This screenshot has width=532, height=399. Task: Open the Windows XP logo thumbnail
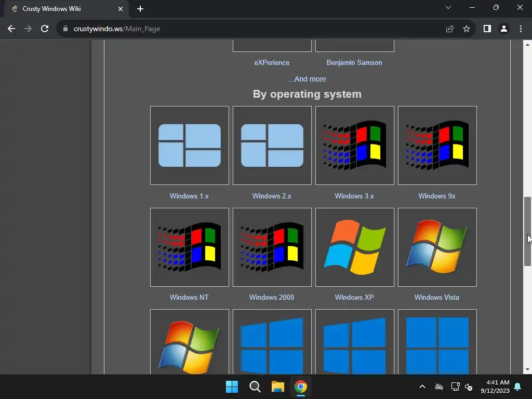(354, 247)
